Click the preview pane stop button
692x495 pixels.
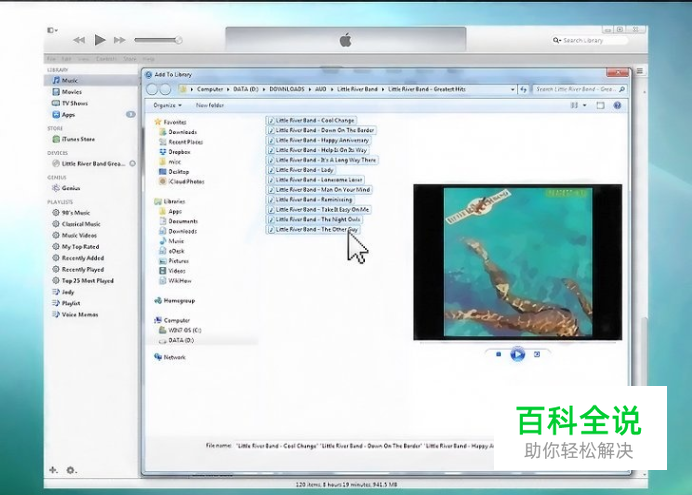(498, 354)
